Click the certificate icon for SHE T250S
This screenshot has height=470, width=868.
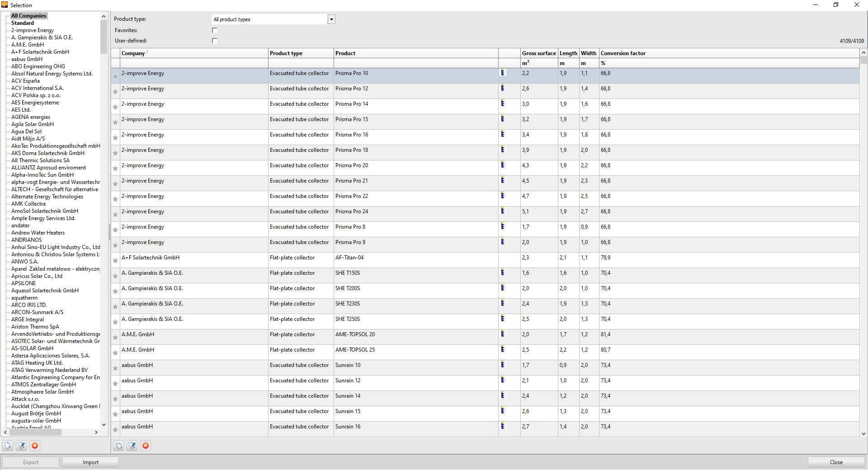502,319
